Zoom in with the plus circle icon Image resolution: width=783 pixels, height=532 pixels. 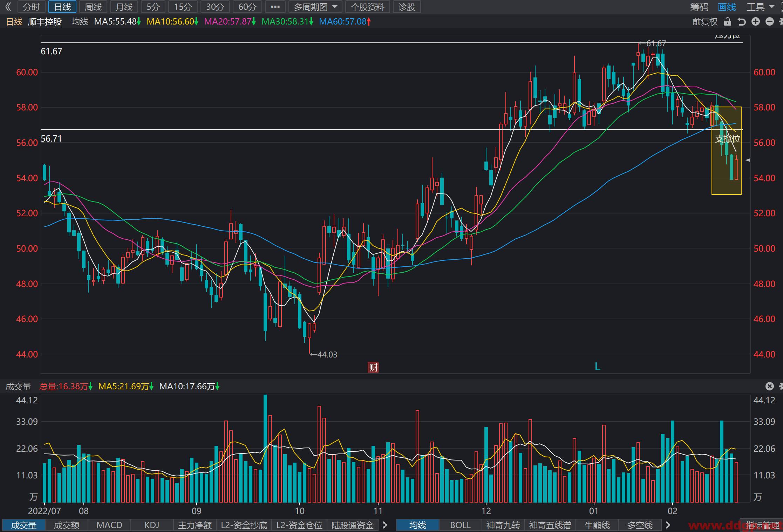coord(756,22)
